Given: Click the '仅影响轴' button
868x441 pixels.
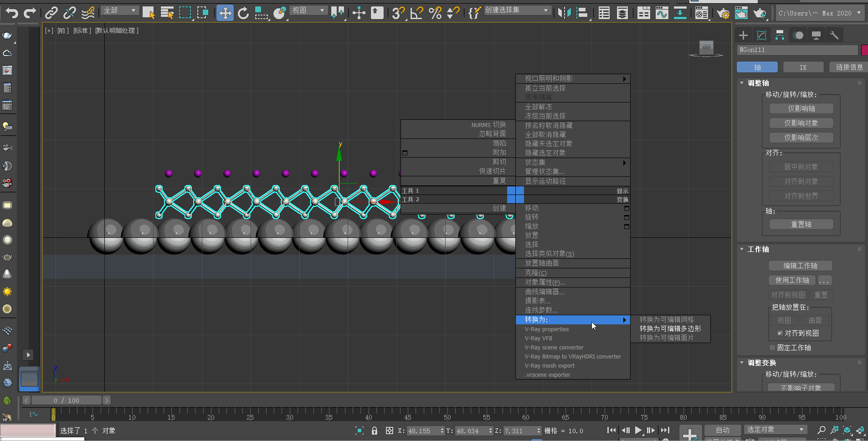Looking at the screenshot, I should point(801,108).
